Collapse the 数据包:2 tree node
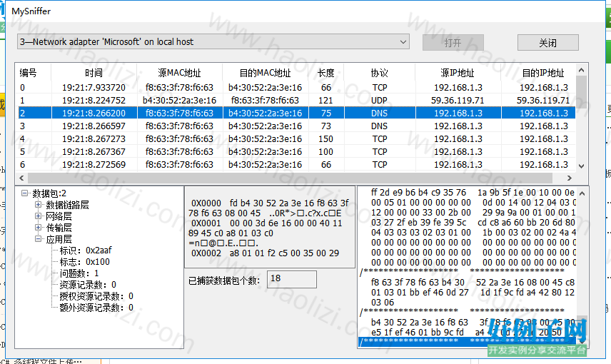 coord(25,193)
